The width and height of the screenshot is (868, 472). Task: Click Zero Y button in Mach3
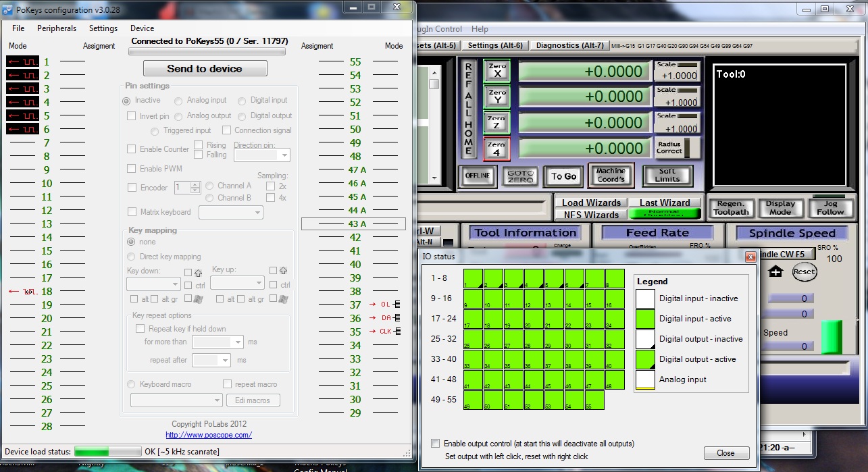(497, 97)
